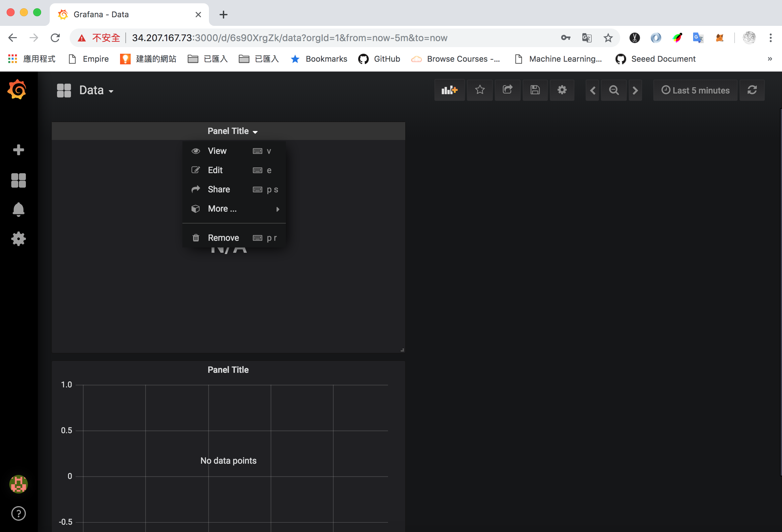782x532 pixels.
Task: Select Remove in panel menu
Action: click(234, 237)
